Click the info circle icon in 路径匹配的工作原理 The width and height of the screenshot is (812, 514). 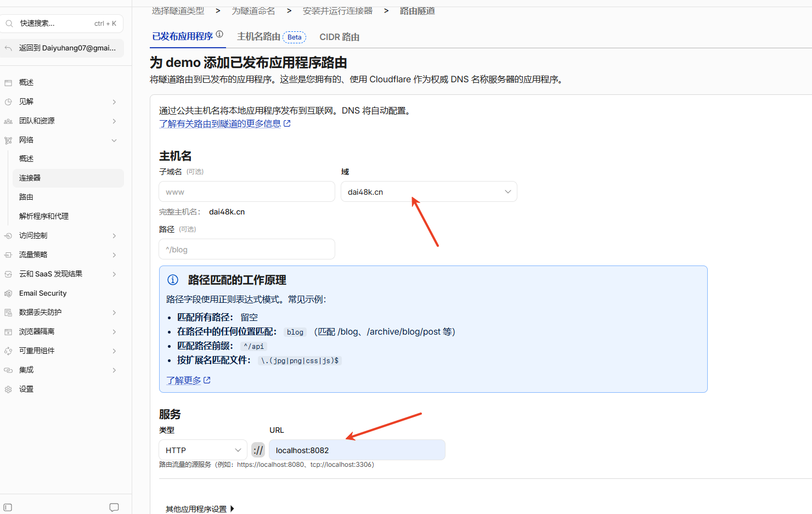173,280
